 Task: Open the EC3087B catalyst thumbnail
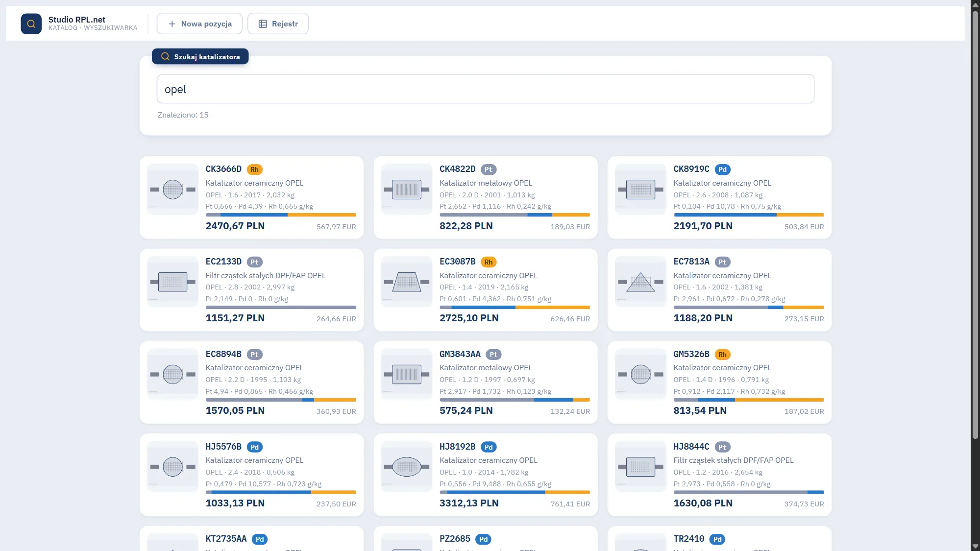(407, 282)
